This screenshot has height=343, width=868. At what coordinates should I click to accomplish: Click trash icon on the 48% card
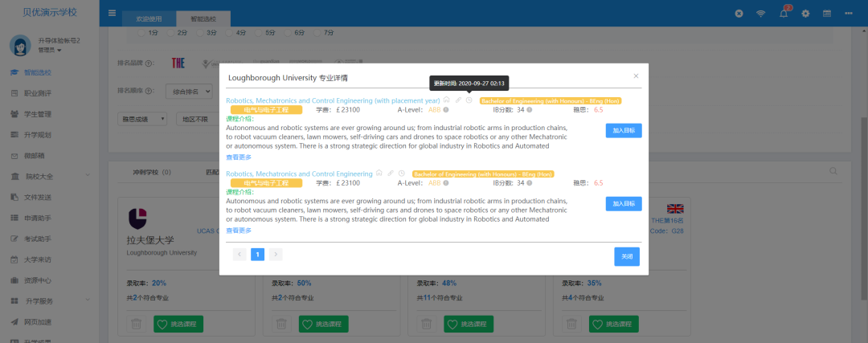(x=426, y=325)
